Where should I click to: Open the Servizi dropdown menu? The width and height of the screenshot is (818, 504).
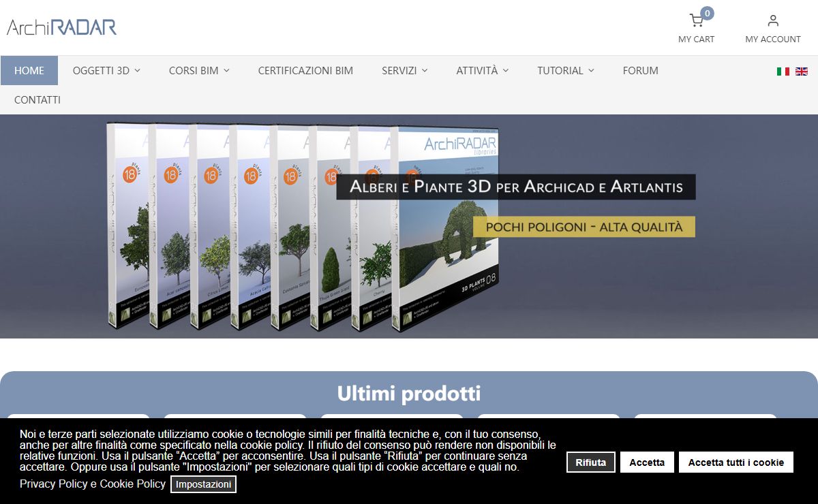coord(404,70)
